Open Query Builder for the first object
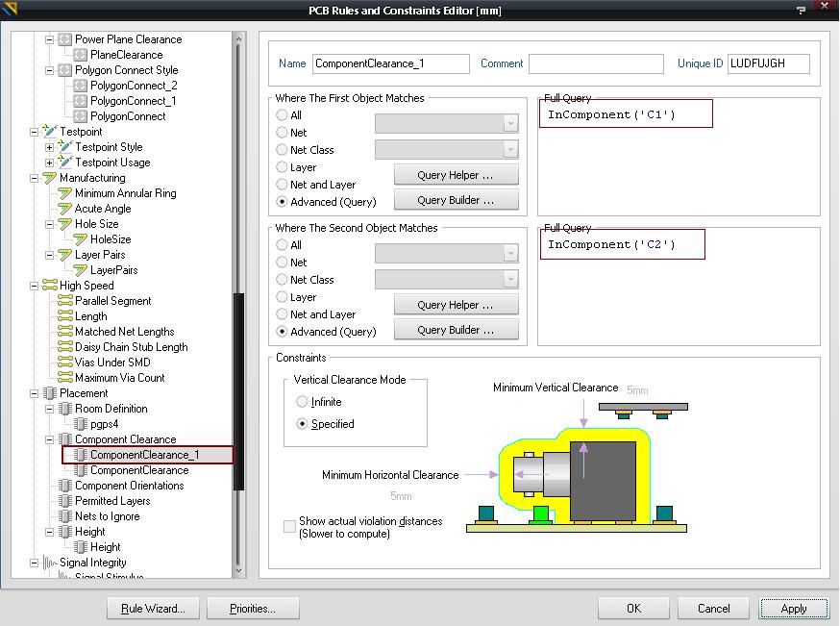This screenshot has width=840, height=626. point(456,200)
